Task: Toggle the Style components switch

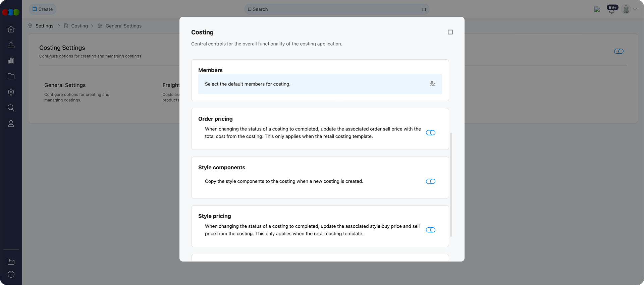Action: click(x=430, y=181)
